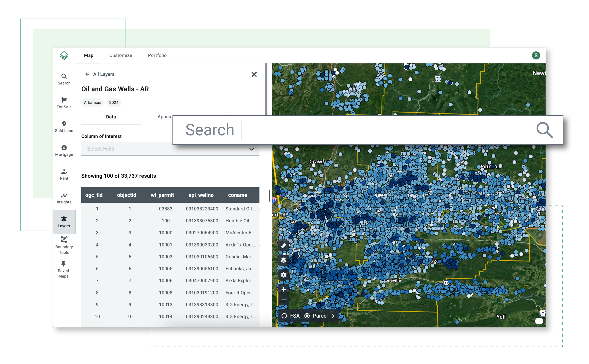Open the Sold Land sidebar item
This screenshot has width=589, height=364.
pos(64,127)
